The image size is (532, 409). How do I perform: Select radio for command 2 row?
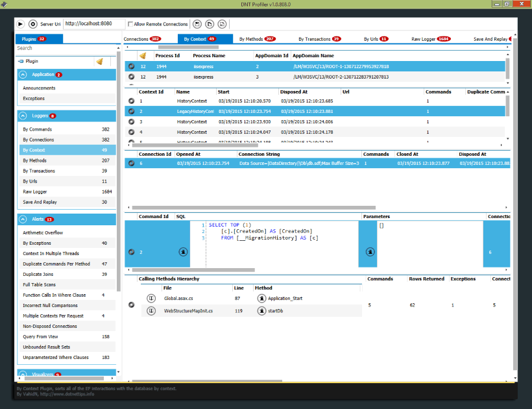pos(131,252)
